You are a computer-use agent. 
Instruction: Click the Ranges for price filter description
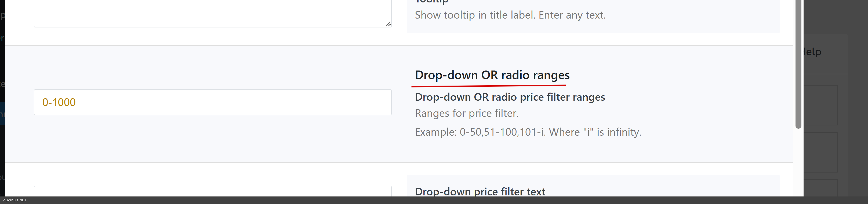coord(467,113)
